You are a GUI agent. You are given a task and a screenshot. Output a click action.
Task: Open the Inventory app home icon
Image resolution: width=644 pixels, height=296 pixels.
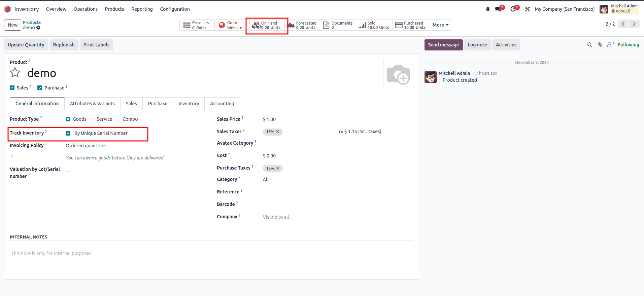click(x=7, y=9)
